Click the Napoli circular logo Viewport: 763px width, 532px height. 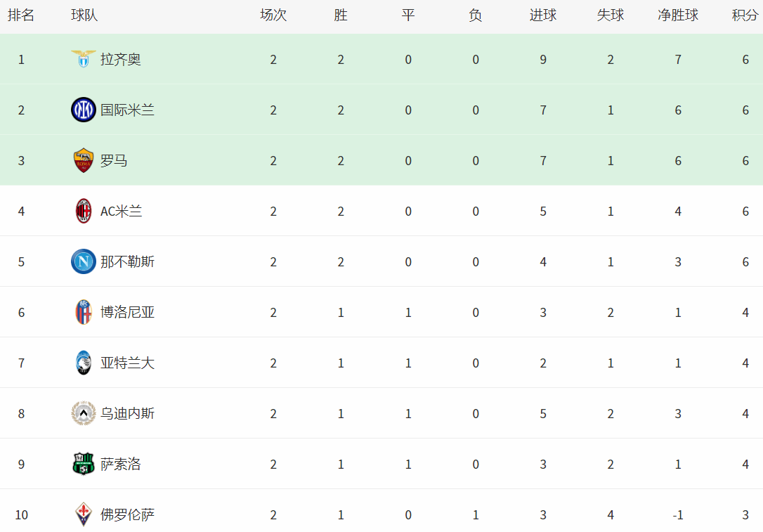(x=83, y=261)
